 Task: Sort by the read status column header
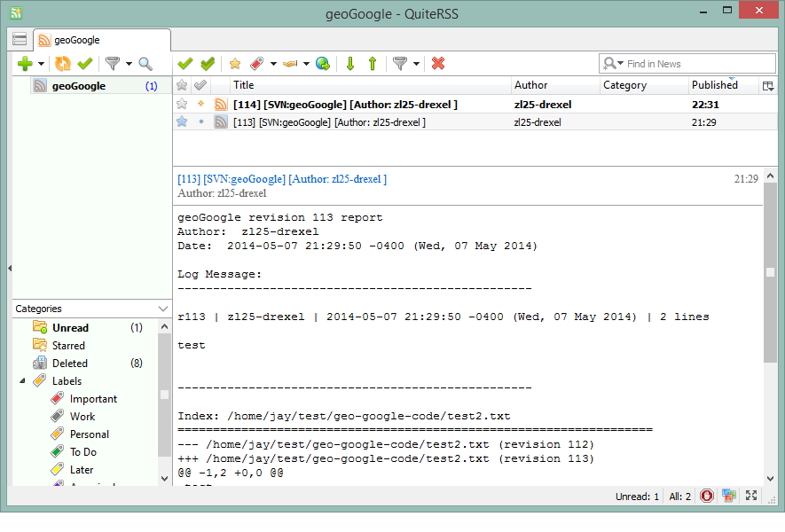[200, 85]
